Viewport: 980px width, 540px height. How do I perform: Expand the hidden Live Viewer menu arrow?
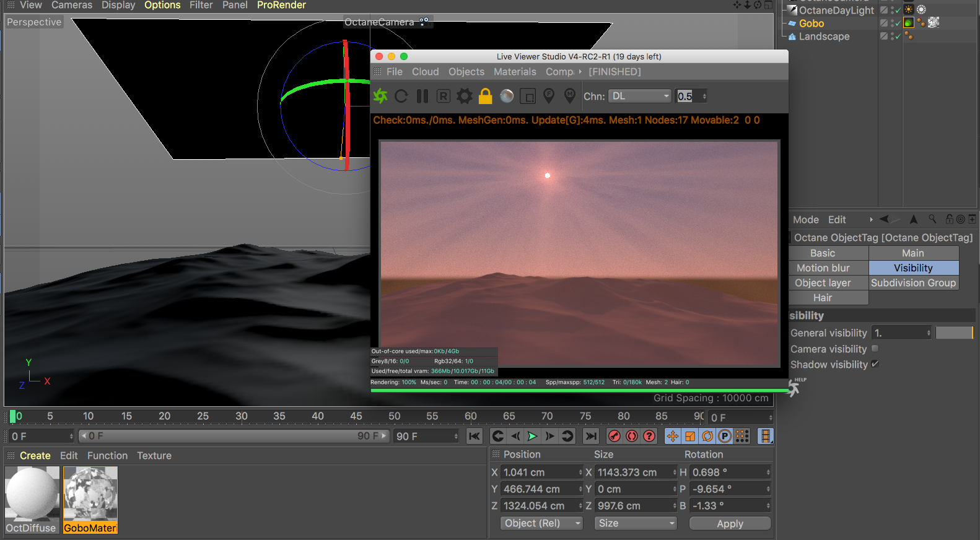coord(580,72)
